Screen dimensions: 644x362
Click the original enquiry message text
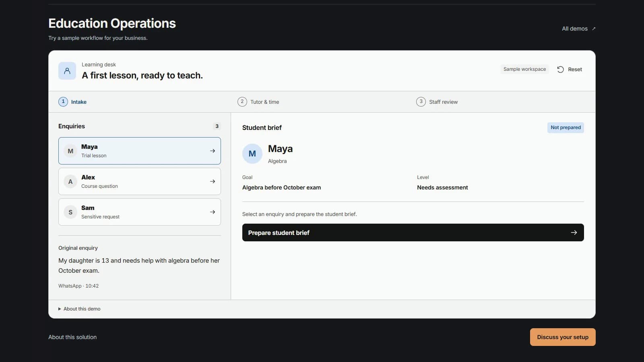139,265
